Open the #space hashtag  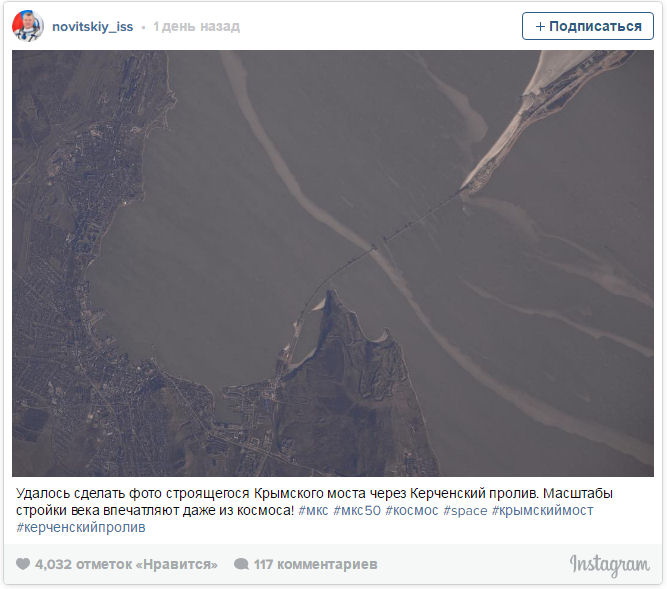(x=465, y=511)
